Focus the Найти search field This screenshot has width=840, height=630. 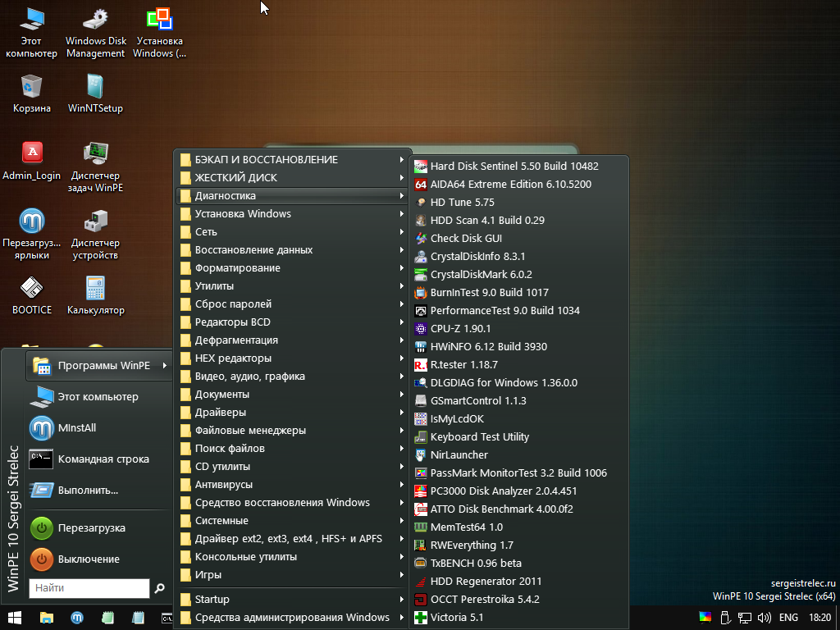[89, 588]
